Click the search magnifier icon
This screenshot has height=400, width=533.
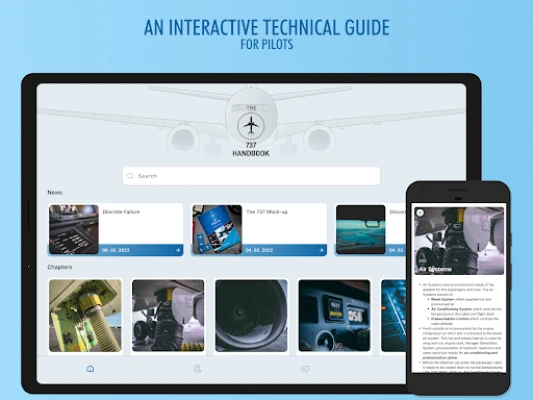point(130,176)
